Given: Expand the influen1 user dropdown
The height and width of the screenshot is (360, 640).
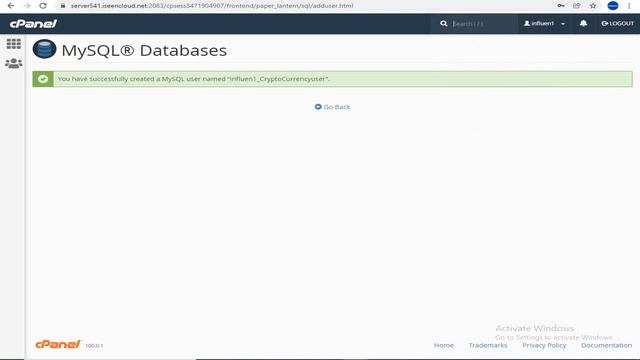Looking at the screenshot, I should point(544,24).
